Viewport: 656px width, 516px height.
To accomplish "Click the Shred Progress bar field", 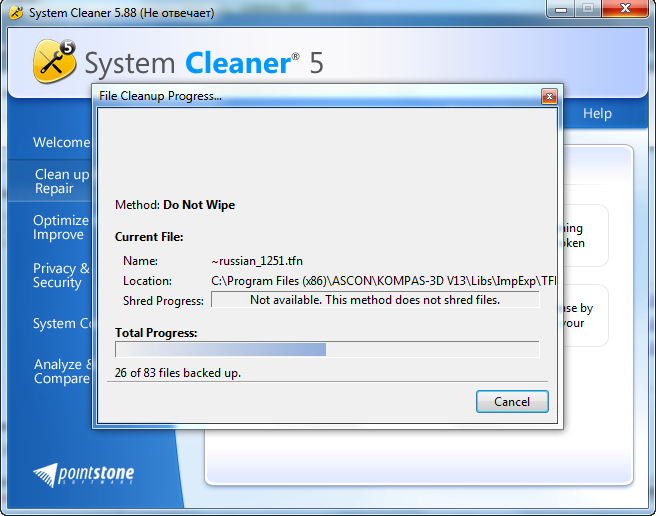I will coord(375,300).
